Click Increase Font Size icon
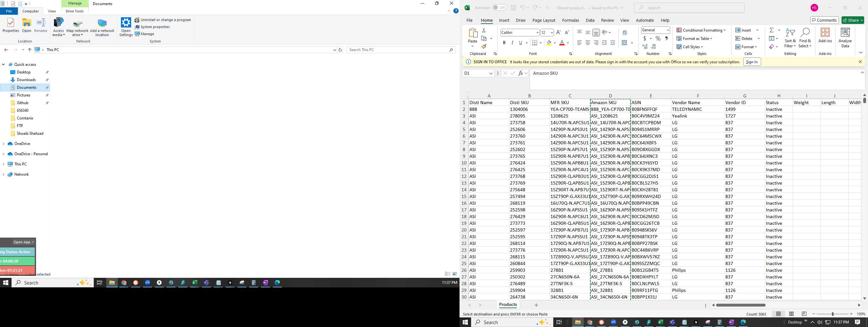The image size is (868, 327). (559, 32)
